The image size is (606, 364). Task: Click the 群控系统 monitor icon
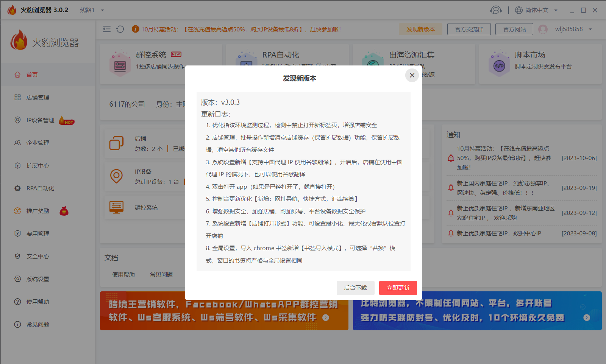116,207
